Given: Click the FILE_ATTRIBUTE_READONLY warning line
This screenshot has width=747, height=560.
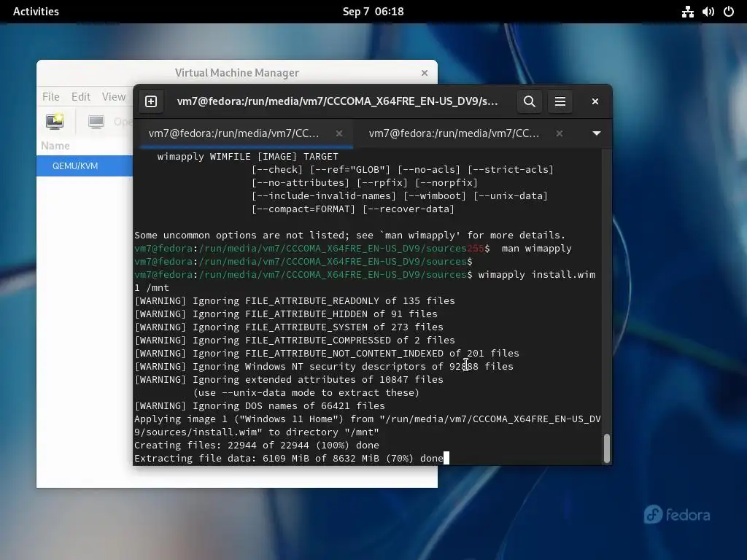Looking at the screenshot, I should coord(295,301).
